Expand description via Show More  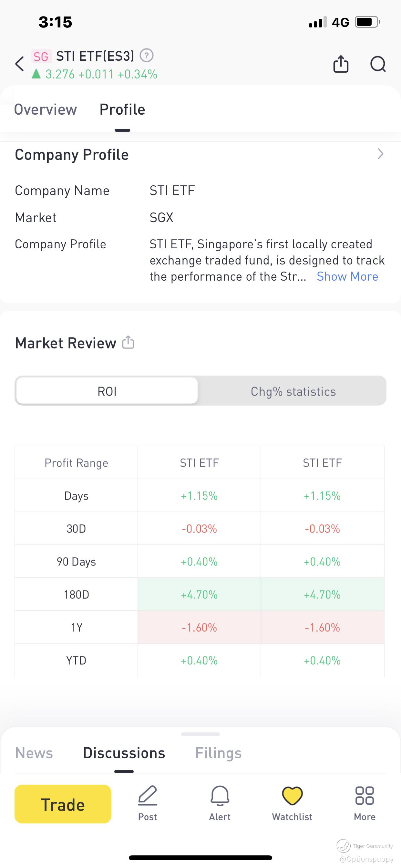tap(347, 276)
